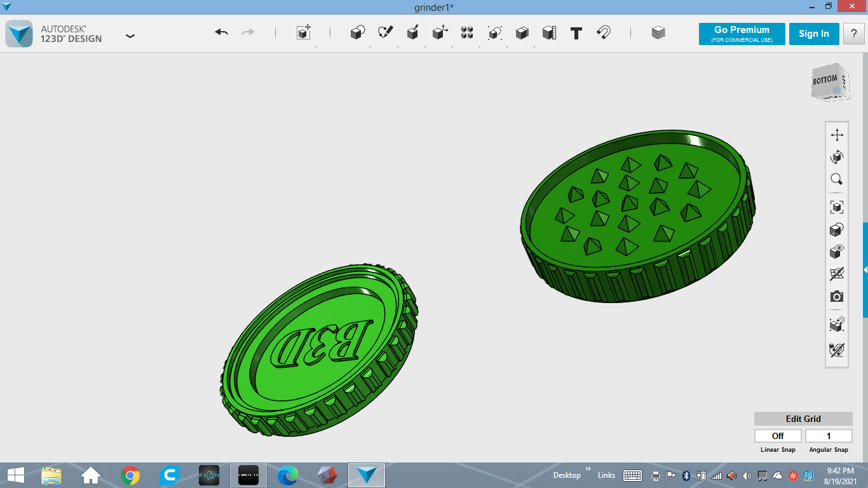Open the show/hide solids menu
The height and width of the screenshot is (488, 868).
pos(837,252)
